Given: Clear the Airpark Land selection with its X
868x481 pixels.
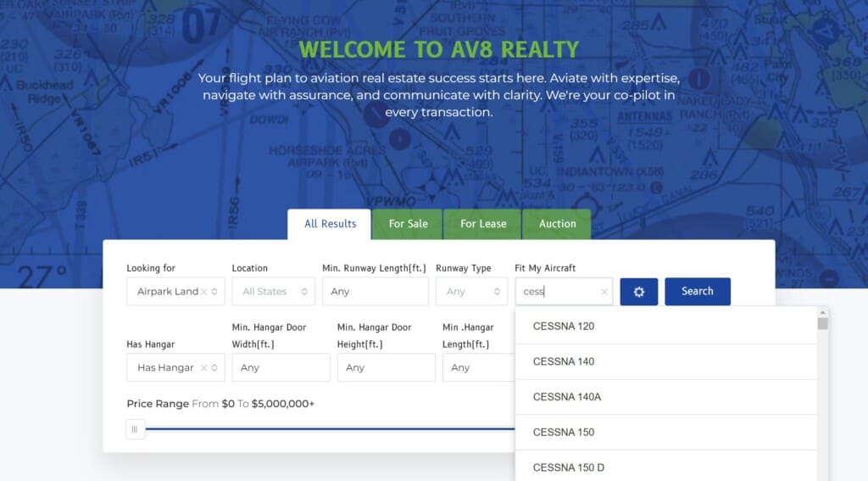Looking at the screenshot, I should (203, 292).
